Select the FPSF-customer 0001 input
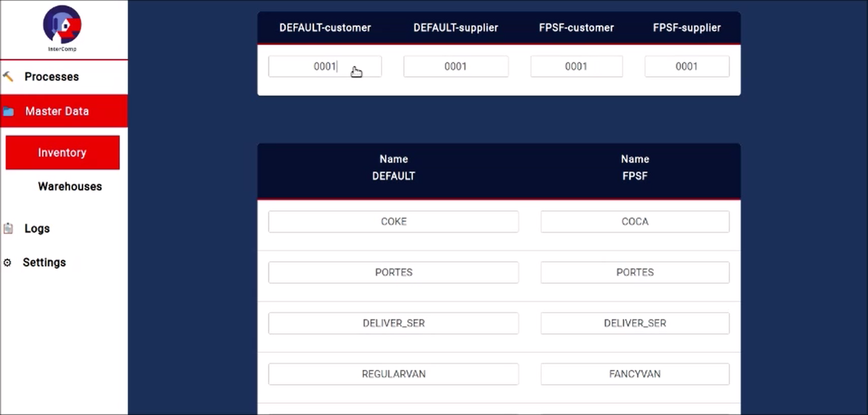 [x=576, y=66]
